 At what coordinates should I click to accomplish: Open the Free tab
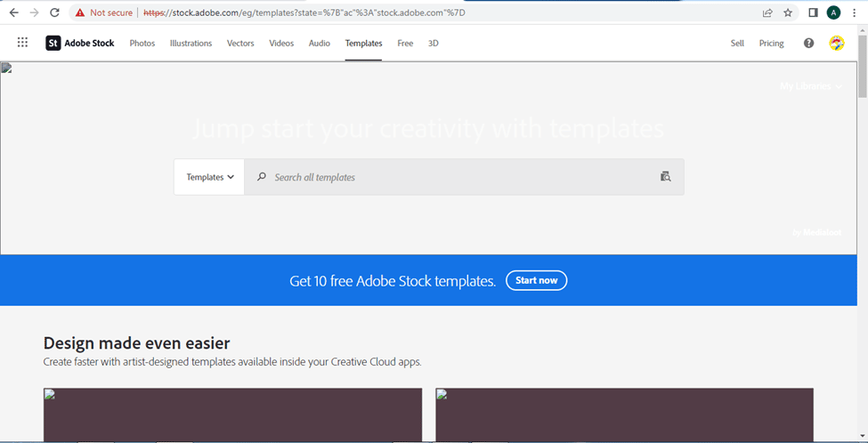tap(405, 43)
